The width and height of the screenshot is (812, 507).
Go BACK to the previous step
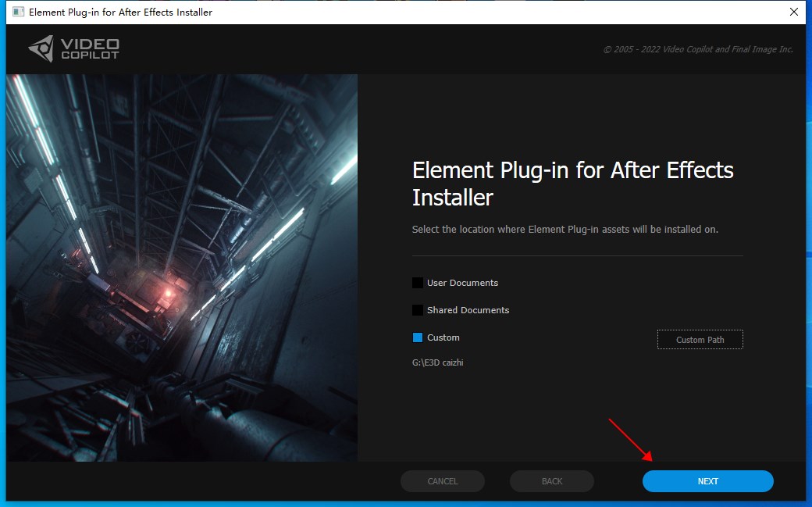(552, 481)
